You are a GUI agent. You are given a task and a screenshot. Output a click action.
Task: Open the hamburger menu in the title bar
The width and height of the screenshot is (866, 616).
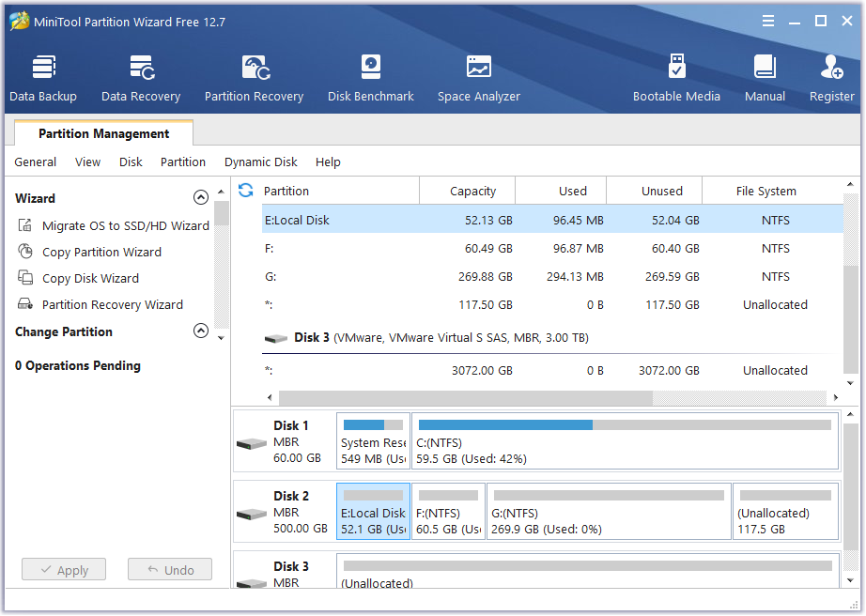[768, 21]
